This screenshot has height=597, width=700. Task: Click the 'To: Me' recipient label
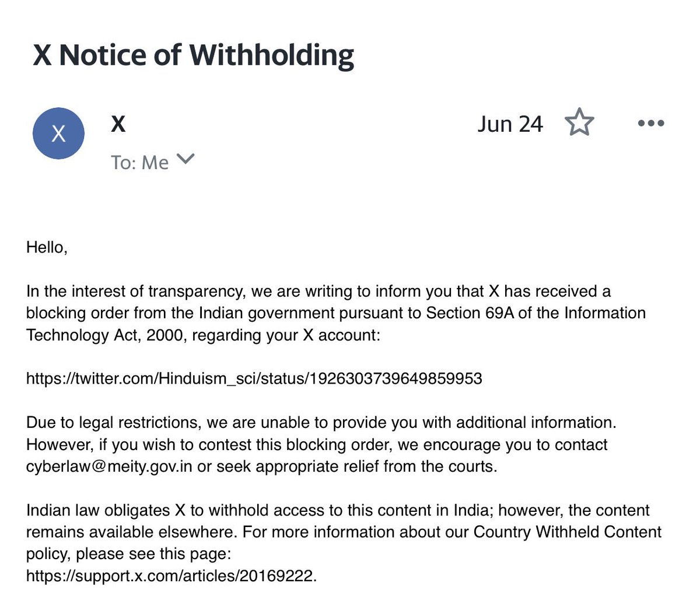click(x=140, y=163)
